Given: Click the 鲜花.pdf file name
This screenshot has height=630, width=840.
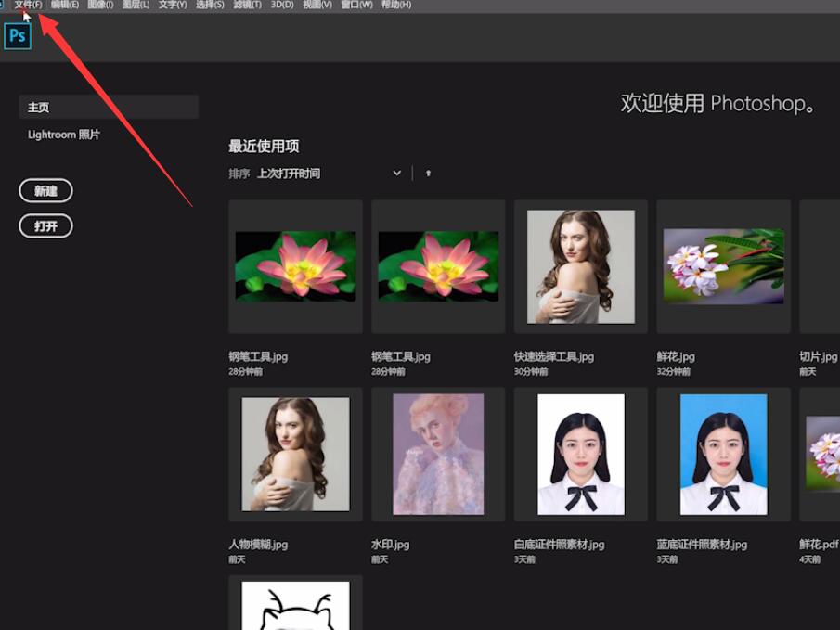Looking at the screenshot, I should pos(819,545).
